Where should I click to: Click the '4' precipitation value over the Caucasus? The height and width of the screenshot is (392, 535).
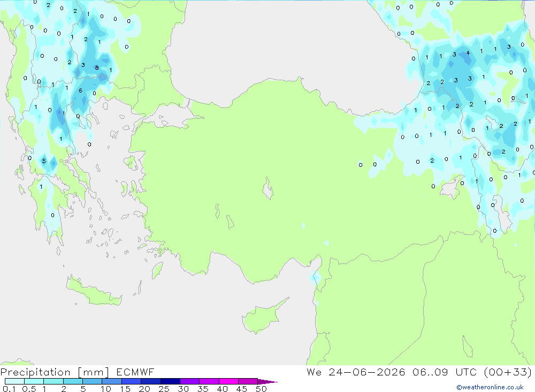[468, 53]
